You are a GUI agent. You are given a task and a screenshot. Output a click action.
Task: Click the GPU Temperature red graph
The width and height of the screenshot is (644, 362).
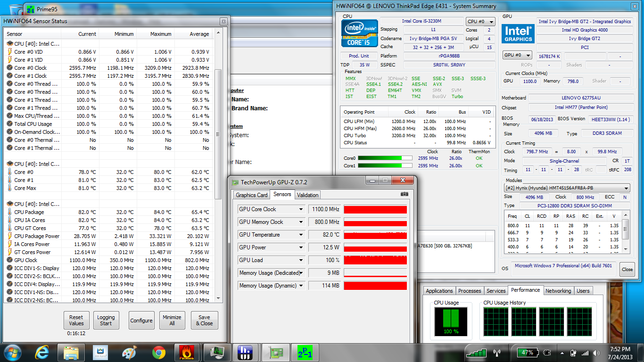(375, 235)
